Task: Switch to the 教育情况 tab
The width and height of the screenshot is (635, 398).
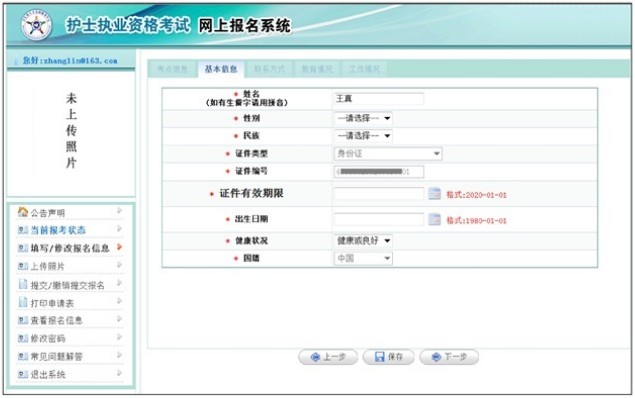Action: coord(317,69)
